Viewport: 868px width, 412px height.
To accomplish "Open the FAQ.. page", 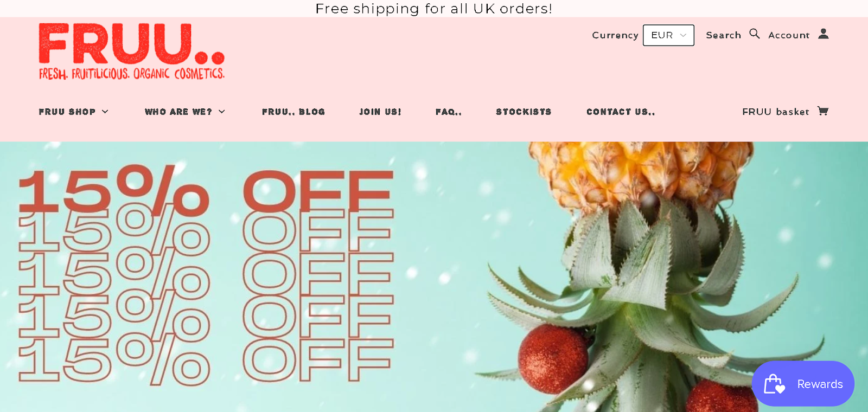I will pyautogui.click(x=449, y=112).
